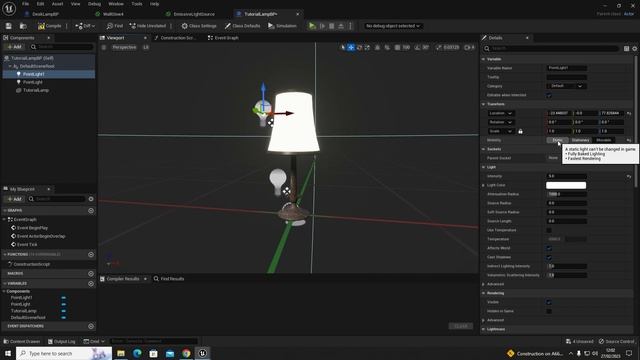Add new macro with plus icon
Screen dimensions: 640x360
[91, 273]
